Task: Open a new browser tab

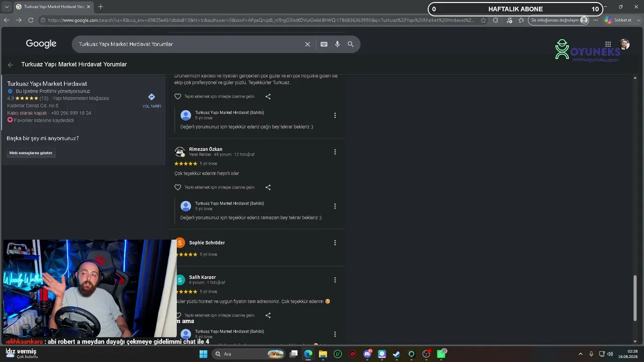Action: (101, 7)
